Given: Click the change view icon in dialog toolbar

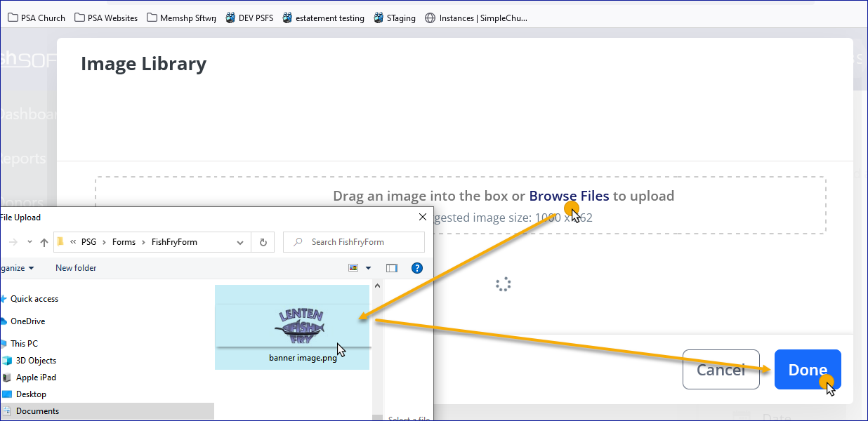Looking at the screenshot, I should (x=353, y=268).
